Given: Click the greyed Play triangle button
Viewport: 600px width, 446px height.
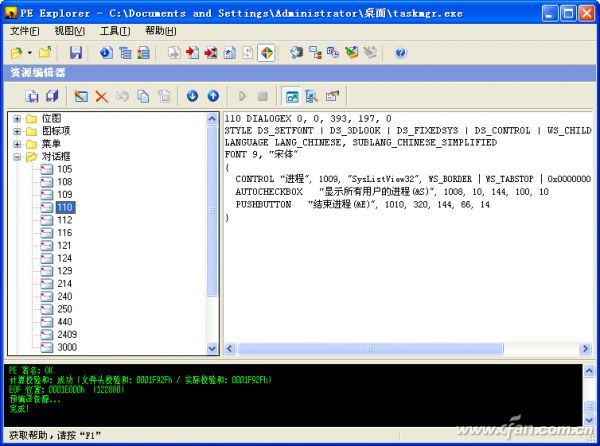Looking at the screenshot, I should coord(242,96).
